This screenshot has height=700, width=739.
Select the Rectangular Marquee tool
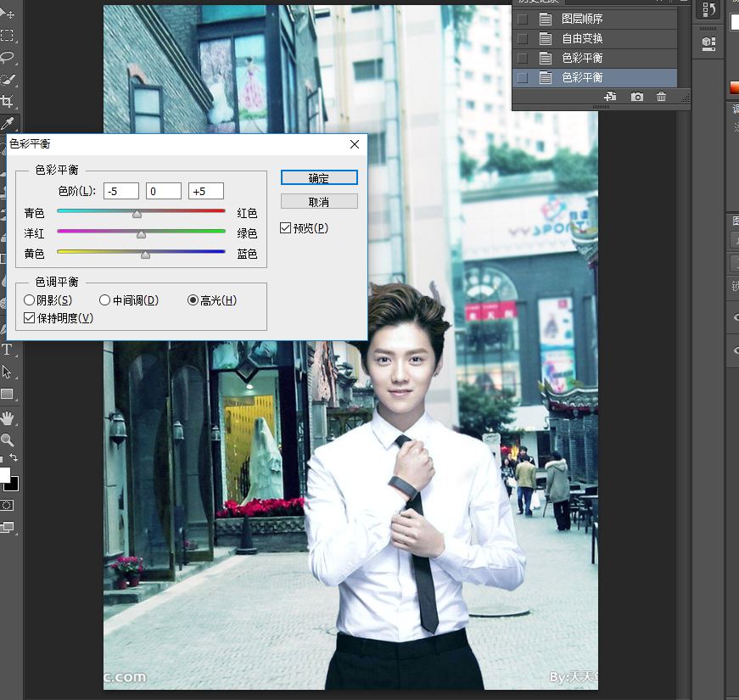click(7, 36)
